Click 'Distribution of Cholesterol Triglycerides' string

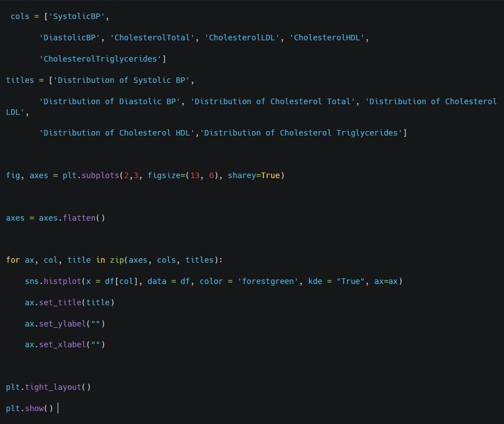tap(301, 133)
